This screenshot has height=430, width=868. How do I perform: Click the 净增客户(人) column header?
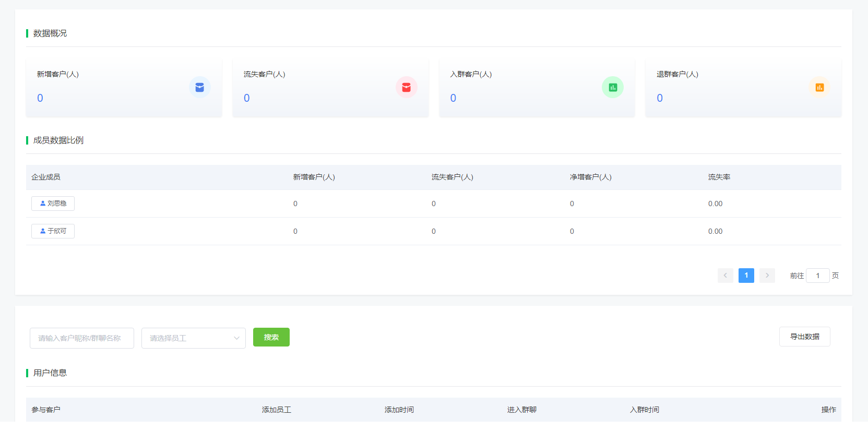590,177
